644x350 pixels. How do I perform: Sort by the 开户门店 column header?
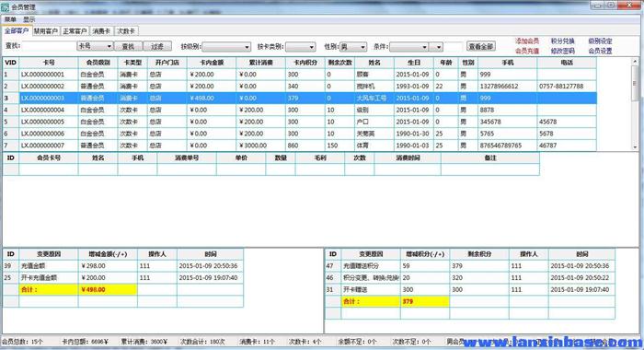tap(167, 63)
